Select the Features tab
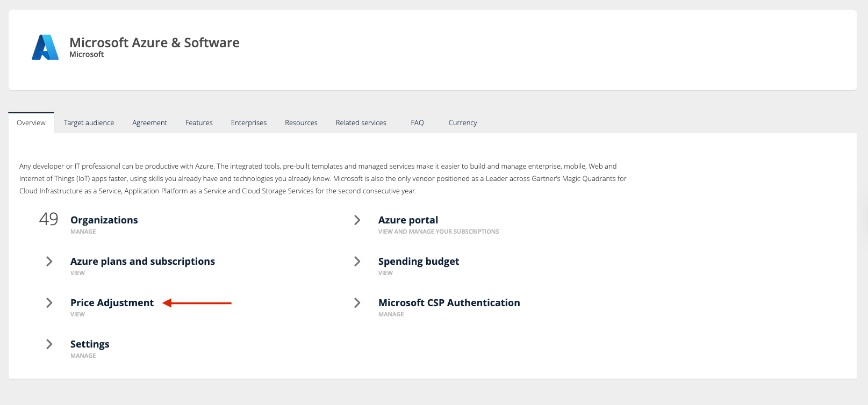868x405 pixels. (x=199, y=123)
